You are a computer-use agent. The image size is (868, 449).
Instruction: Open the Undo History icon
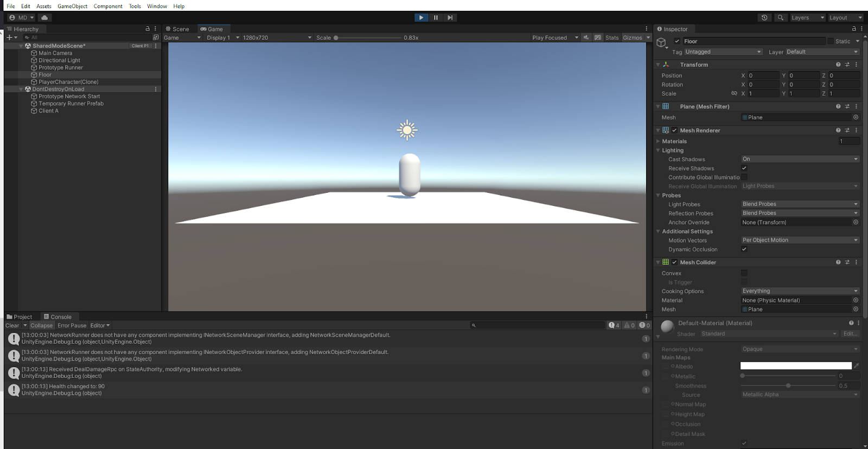[764, 17]
